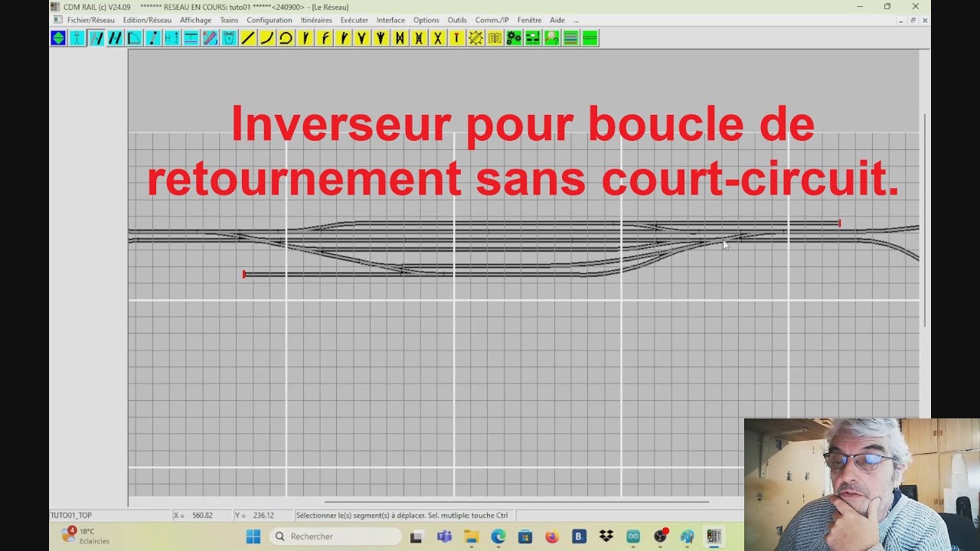Open the Outils menu
The image size is (980, 551).
click(x=457, y=20)
